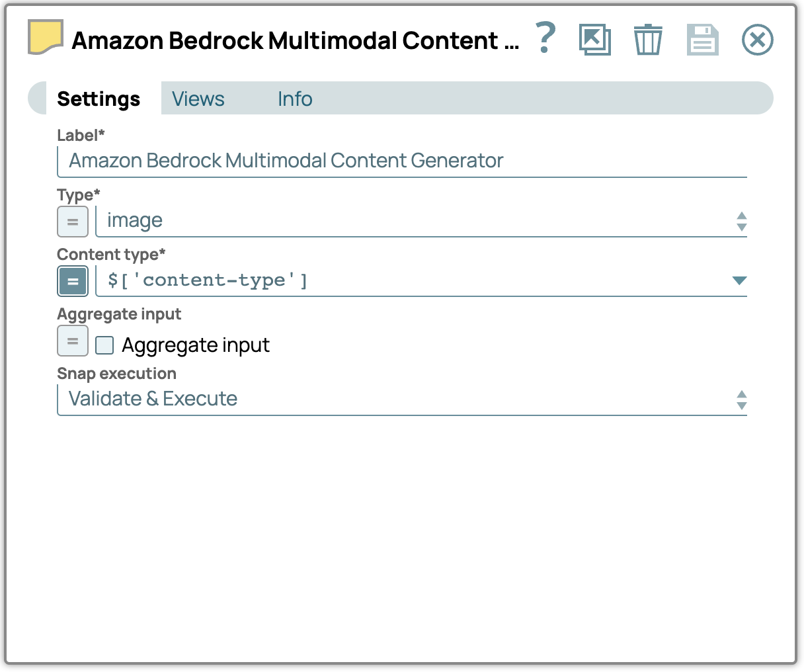The height and width of the screenshot is (672, 804).
Task: Expand Content type suggestions arrow
Action: (739, 280)
